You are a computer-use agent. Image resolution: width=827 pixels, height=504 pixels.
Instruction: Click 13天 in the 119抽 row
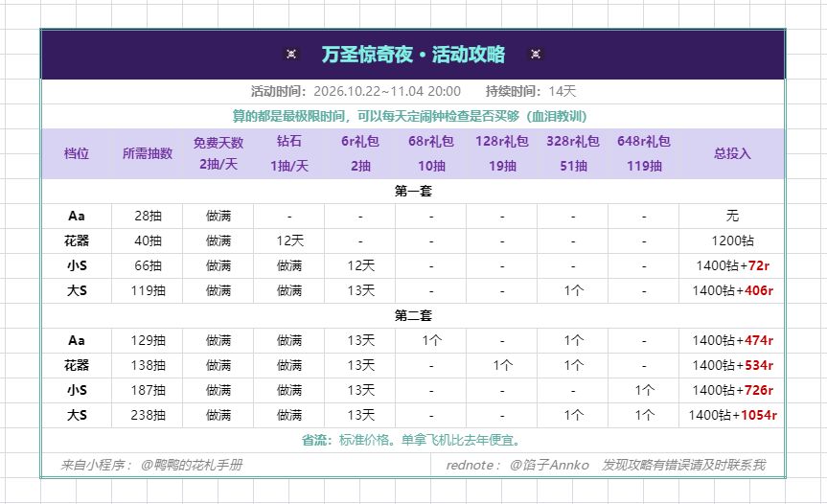click(x=360, y=290)
